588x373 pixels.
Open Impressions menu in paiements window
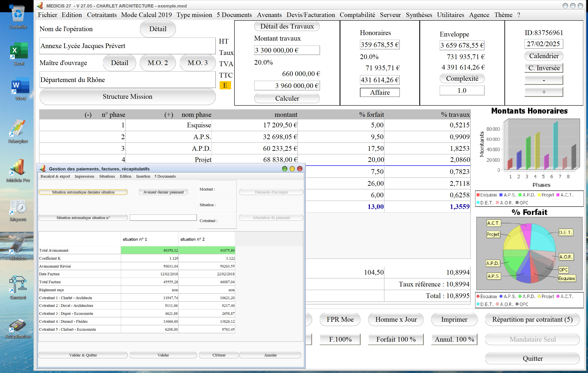click(x=84, y=176)
